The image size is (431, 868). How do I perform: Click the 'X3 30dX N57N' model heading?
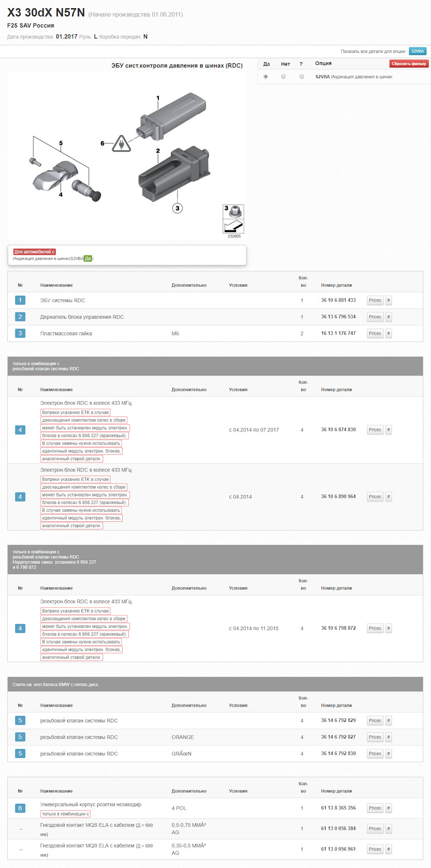[46, 13]
